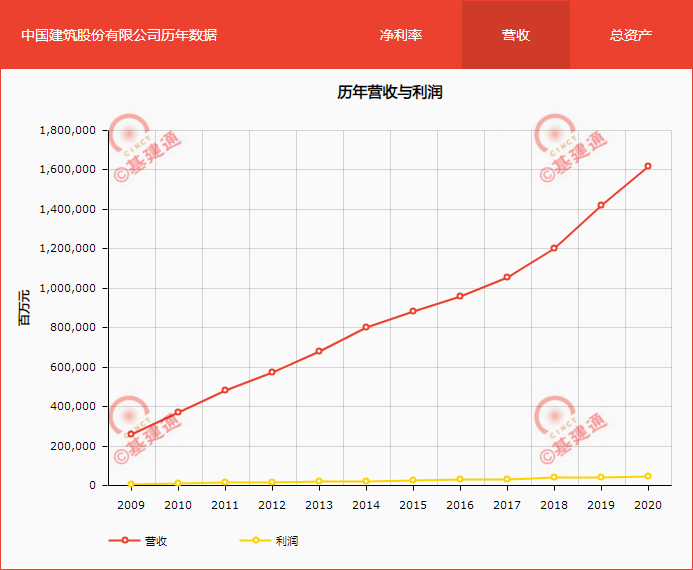Switch to the 净利率 tab
Viewport: 693px width, 570px height.
tap(401, 35)
